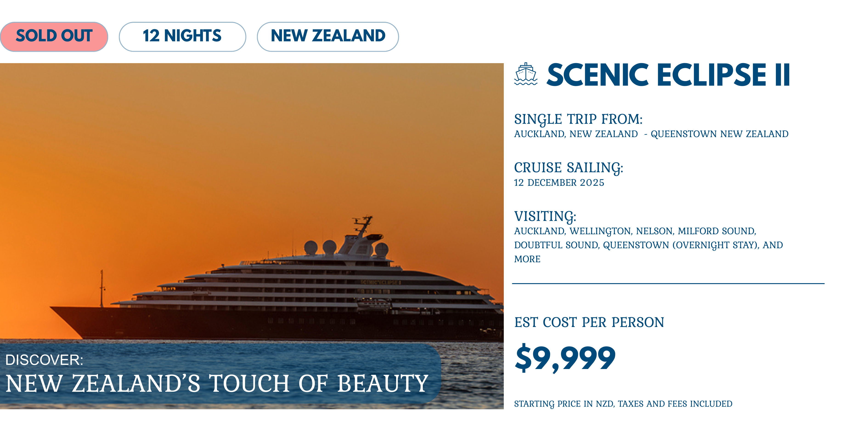Click the horizontal divider above the cost
868x434 pixels.
[668, 284]
